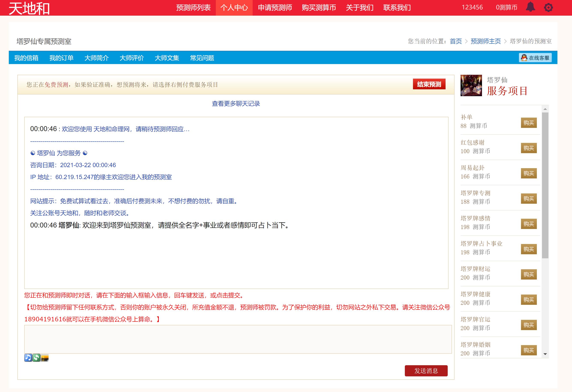Viewport: 572px width, 392px height.
Task: Click 首页 in the breadcrumb
Action: pyautogui.click(x=456, y=41)
